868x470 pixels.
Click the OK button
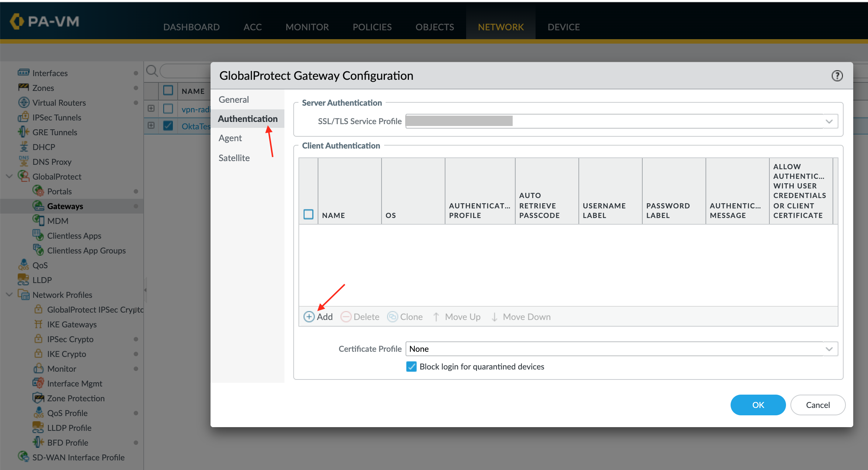tap(758, 405)
